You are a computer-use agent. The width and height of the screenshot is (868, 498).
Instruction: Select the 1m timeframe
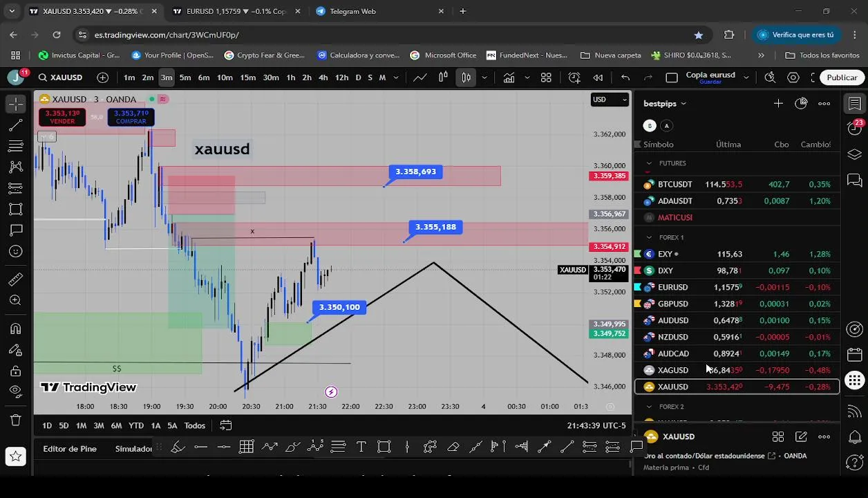coord(129,77)
